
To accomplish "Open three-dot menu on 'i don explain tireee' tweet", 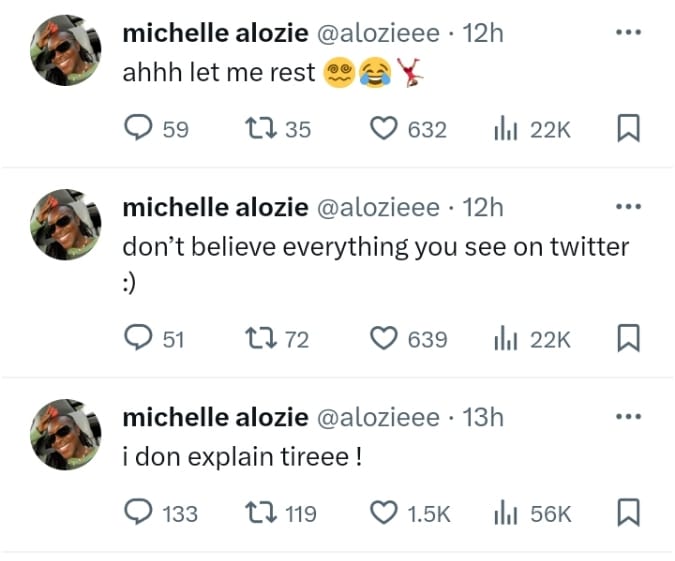I will pyautogui.click(x=629, y=416).
